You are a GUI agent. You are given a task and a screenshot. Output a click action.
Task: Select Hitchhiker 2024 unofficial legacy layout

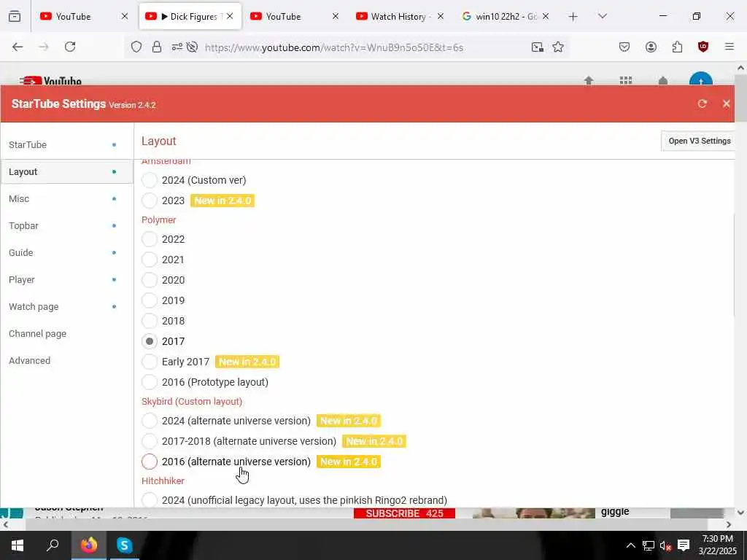pyautogui.click(x=149, y=500)
